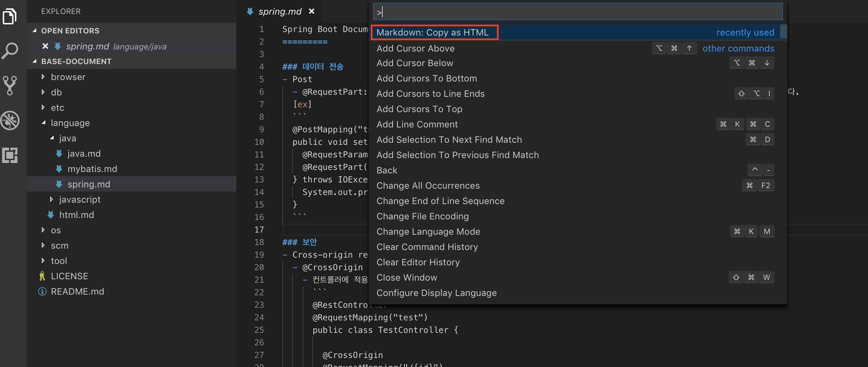This screenshot has height=367, width=868.
Task: Select Add Selection To Previous Find Match
Action: coord(578,155)
